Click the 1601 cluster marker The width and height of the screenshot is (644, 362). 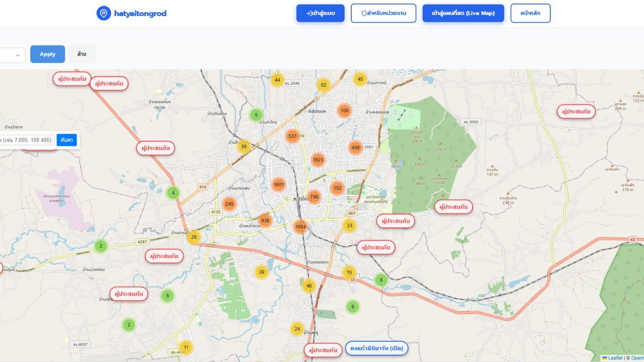pyautogui.click(x=279, y=185)
